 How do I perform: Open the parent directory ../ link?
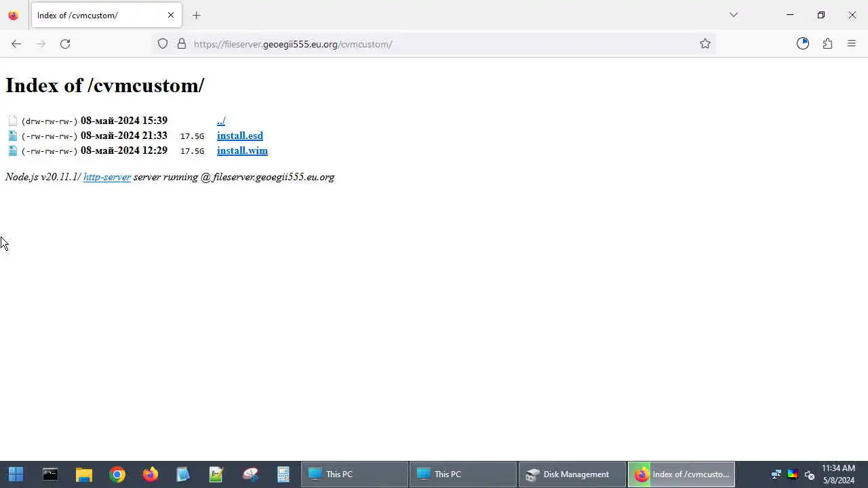(x=221, y=121)
